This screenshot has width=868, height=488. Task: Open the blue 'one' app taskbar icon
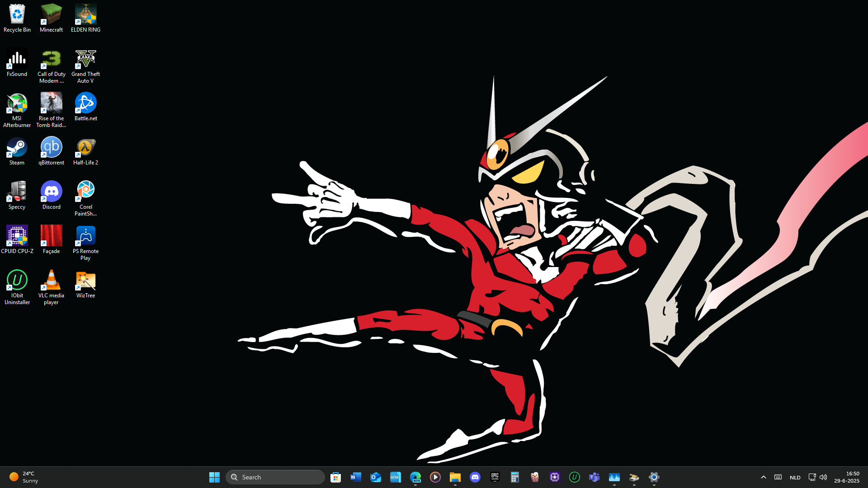coord(396,477)
